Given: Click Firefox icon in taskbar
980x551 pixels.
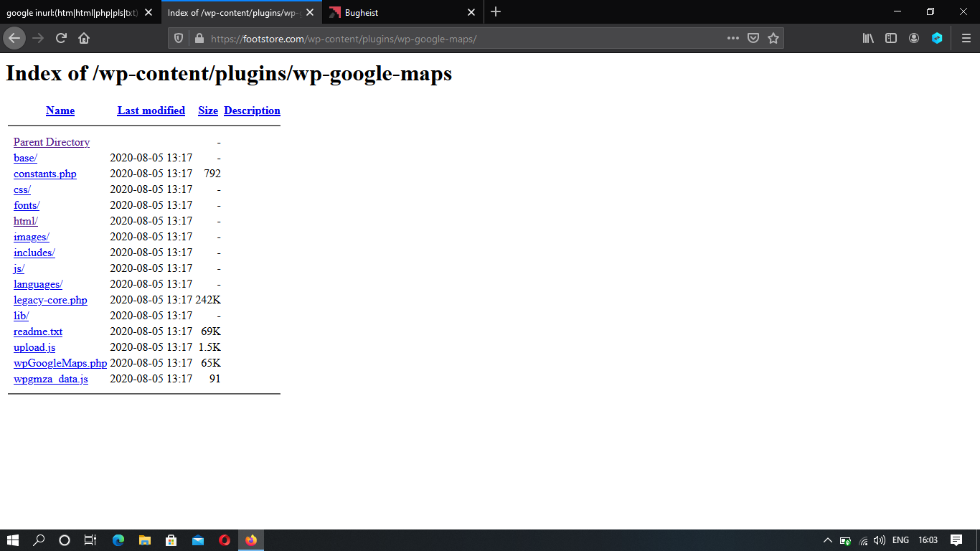Looking at the screenshot, I should coord(251,540).
